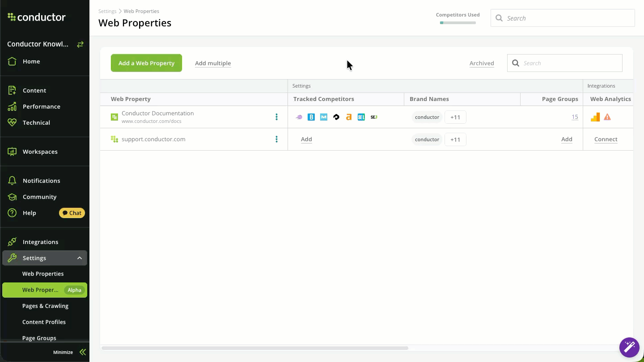
Task: Click the purple swirl competitor icon
Action: coord(299,117)
